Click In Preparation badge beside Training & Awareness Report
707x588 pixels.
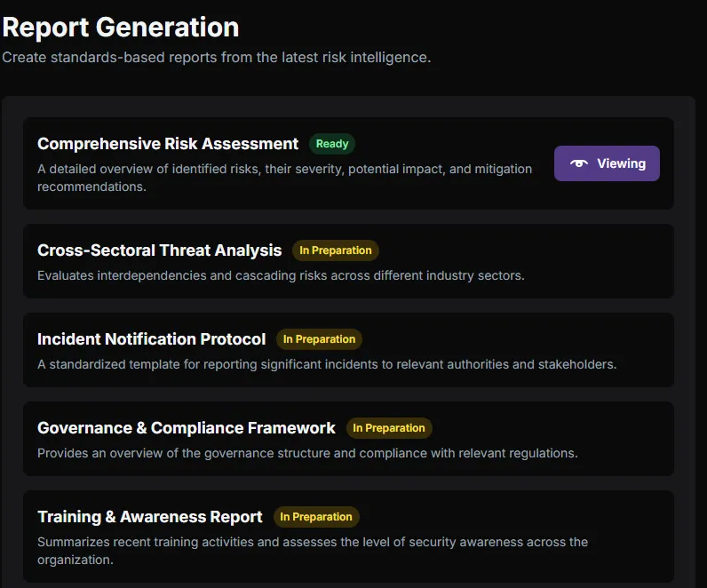(316, 517)
